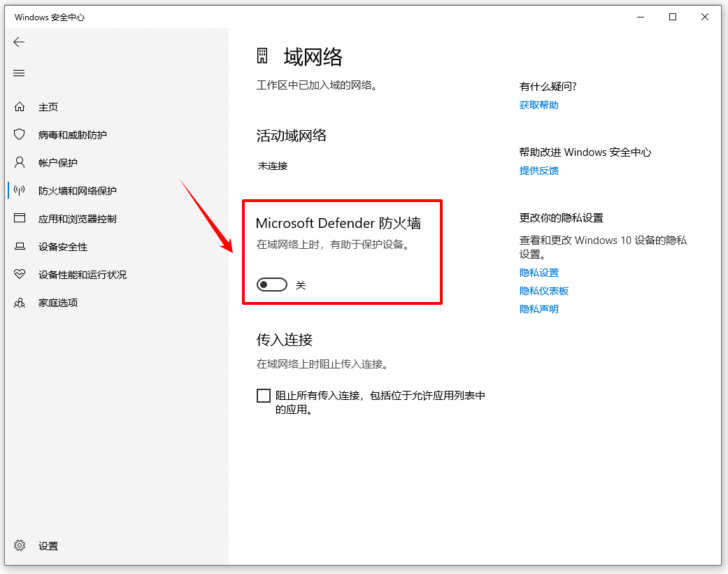This screenshot has width=728, height=574.
Task: Select 防火墙和网络保护 in the sidebar
Action: coord(78,191)
